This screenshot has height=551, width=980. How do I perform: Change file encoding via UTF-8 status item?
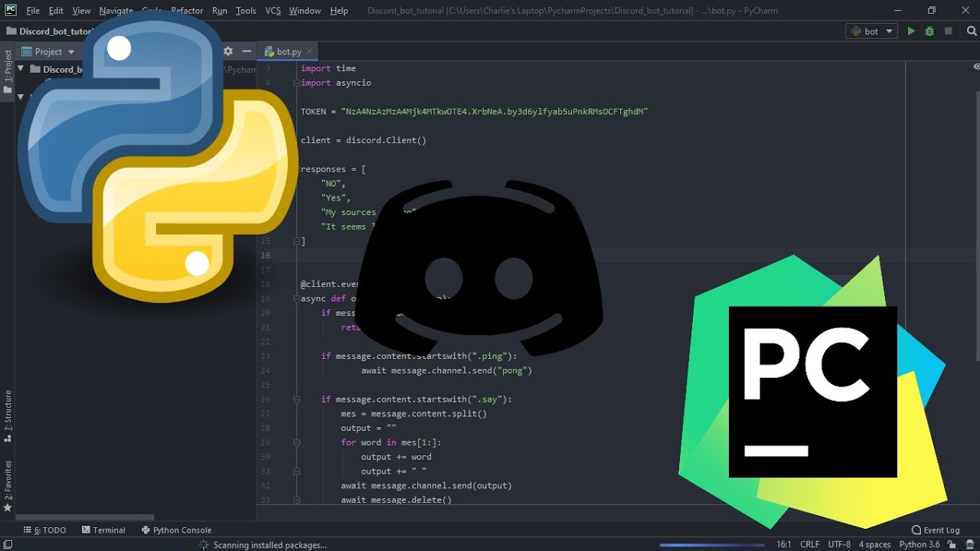(839, 545)
